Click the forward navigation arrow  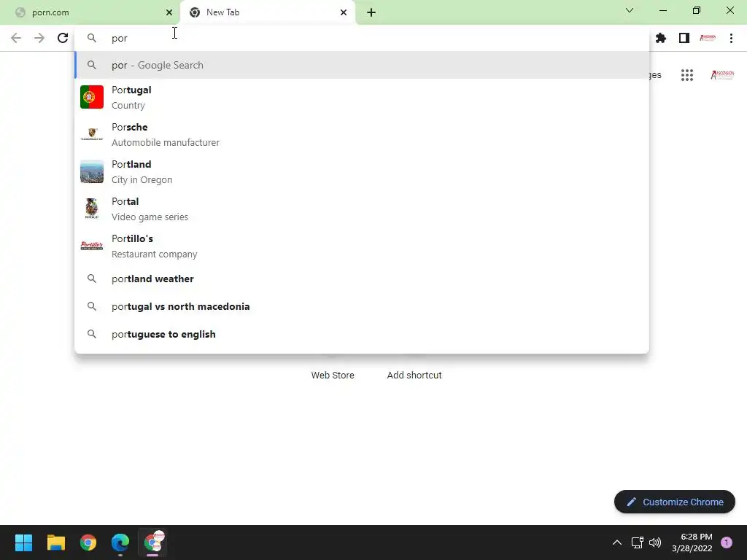(39, 38)
